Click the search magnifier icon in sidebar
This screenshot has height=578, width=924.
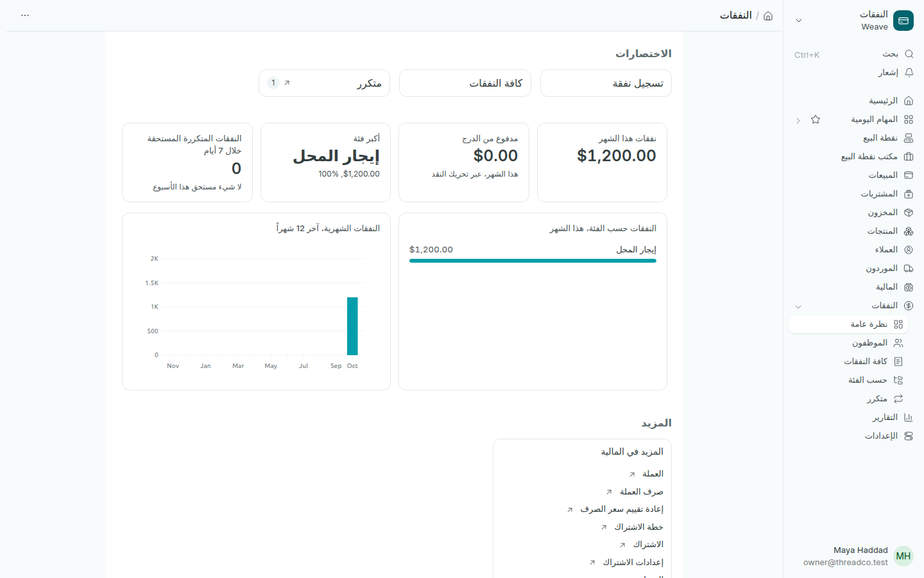click(909, 54)
